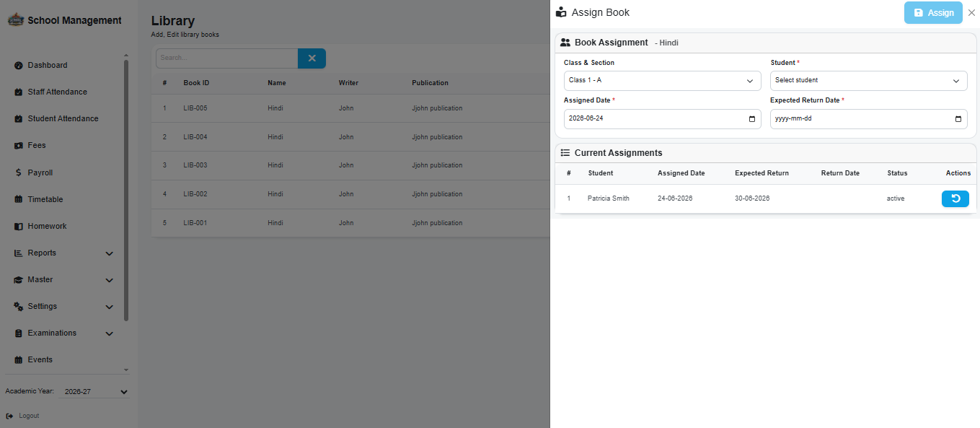Click the Payroll dollar icon
Viewport: 980px width, 428px height.
(19, 173)
